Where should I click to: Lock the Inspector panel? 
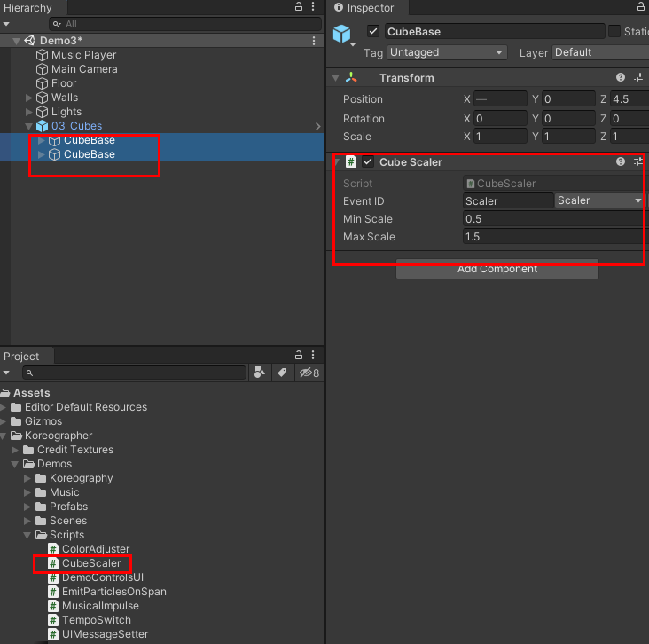[x=641, y=6]
